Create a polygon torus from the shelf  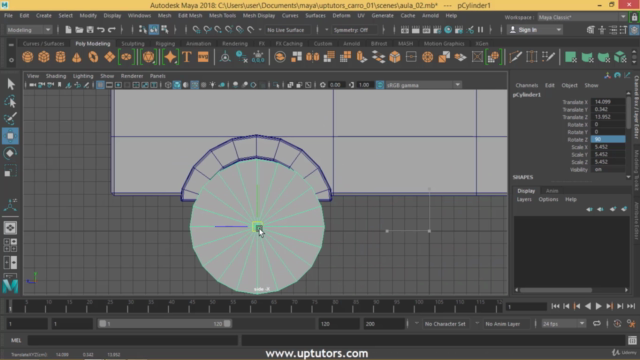coord(93,57)
